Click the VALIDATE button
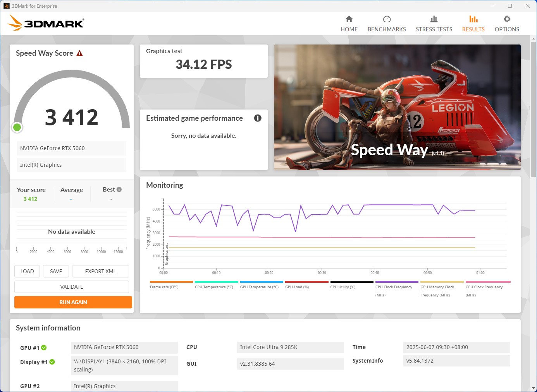The width and height of the screenshot is (537, 392). (x=72, y=287)
